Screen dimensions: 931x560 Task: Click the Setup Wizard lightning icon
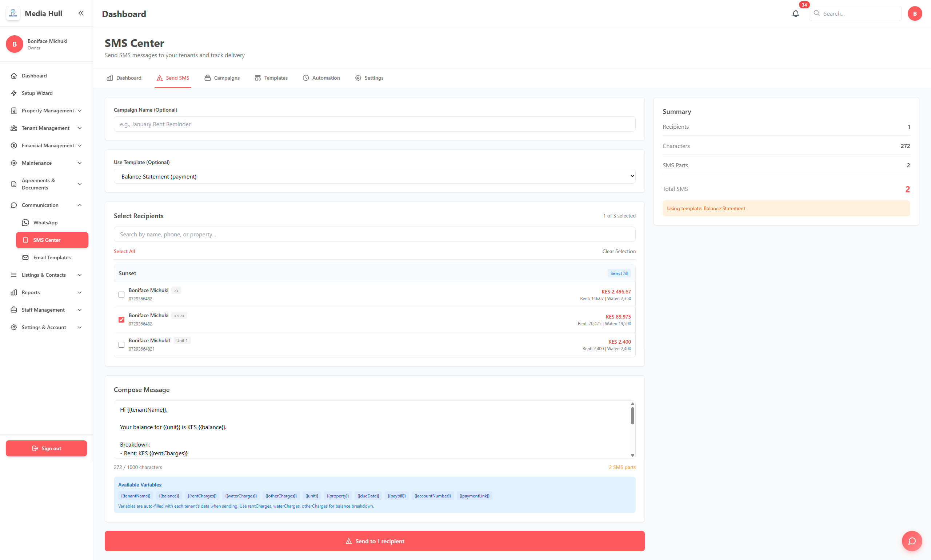click(14, 93)
